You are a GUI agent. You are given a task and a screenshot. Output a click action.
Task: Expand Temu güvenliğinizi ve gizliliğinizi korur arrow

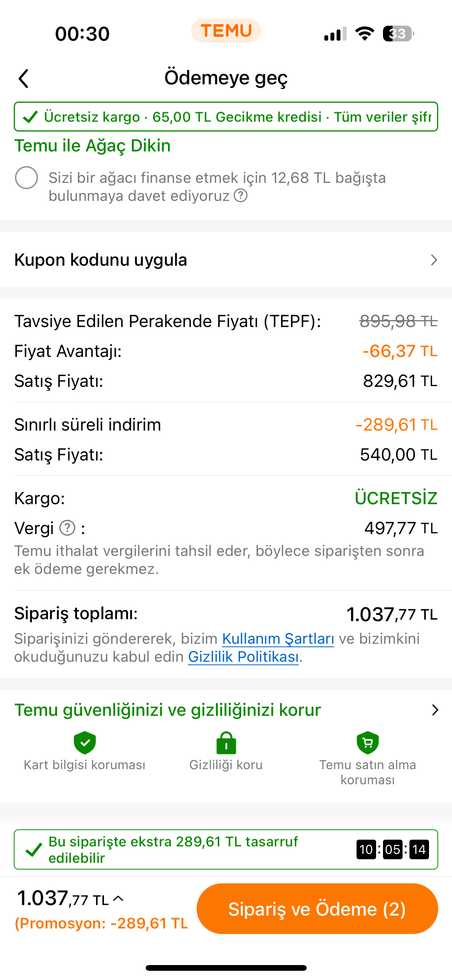pos(435,710)
